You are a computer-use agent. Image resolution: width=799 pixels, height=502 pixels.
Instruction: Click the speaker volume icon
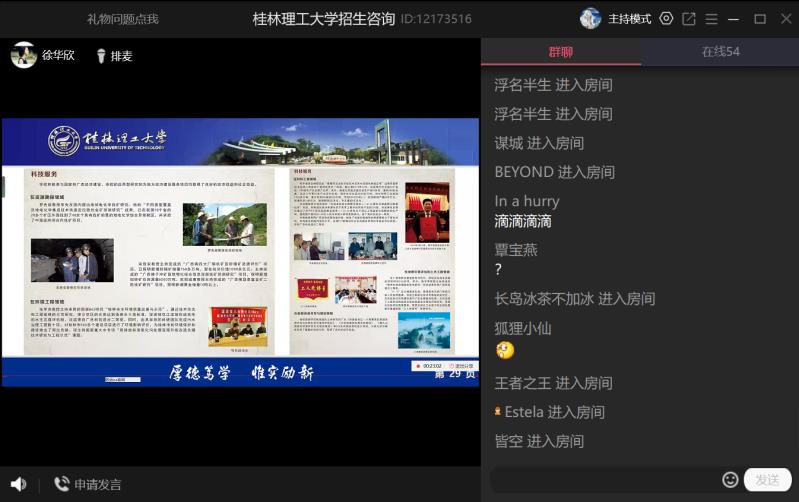click(x=18, y=484)
